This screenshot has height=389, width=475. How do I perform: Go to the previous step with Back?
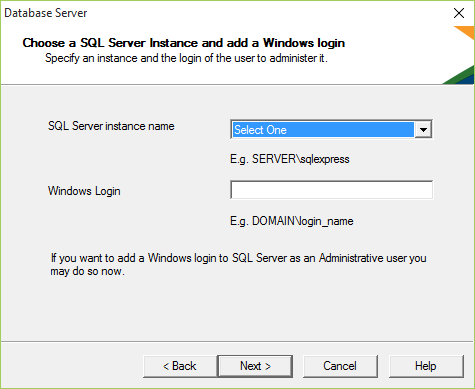[x=180, y=366]
